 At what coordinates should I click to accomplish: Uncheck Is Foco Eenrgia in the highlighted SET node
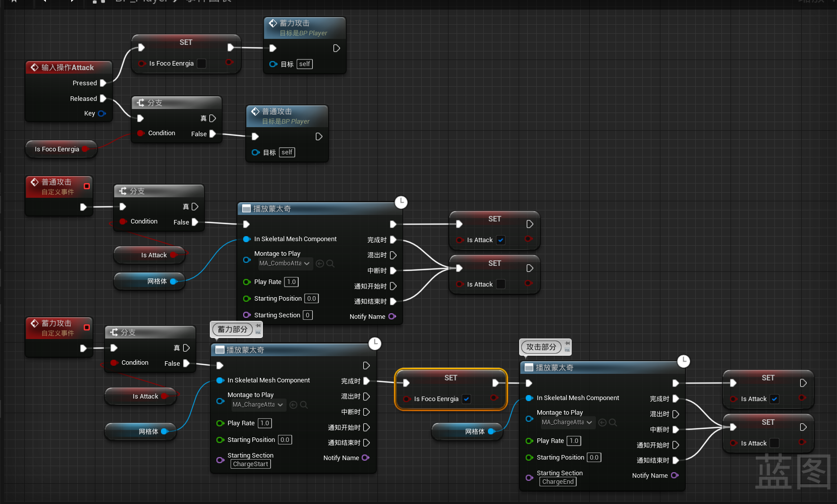pos(467,399)
